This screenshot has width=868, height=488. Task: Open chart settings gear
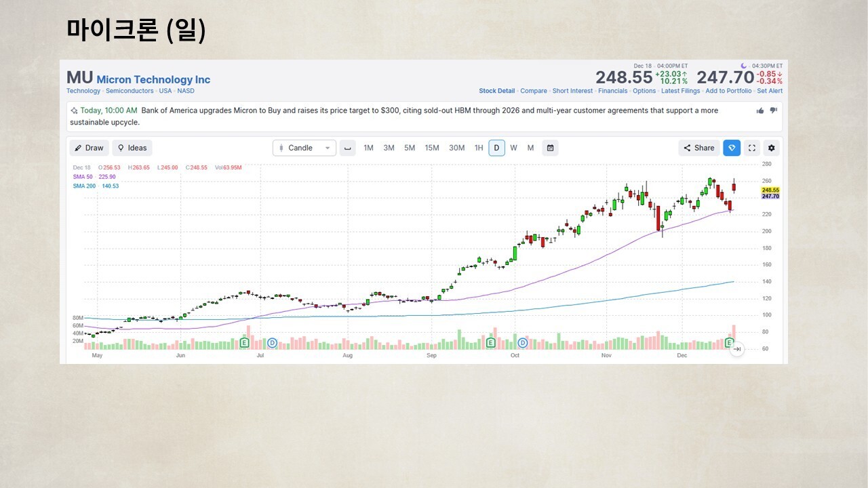pyautogui.click(x=771, y=148)
